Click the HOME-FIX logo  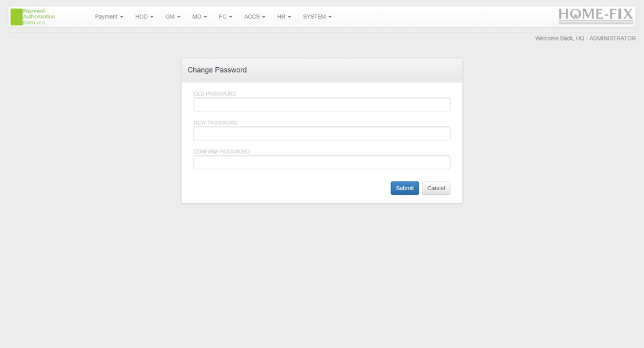(596, 15)
